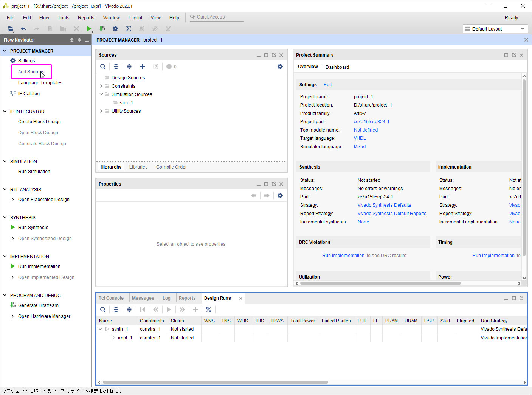
Task: Expand the Constraints folder in Sources
Action: pyautogui.click(x=101, y=86)
